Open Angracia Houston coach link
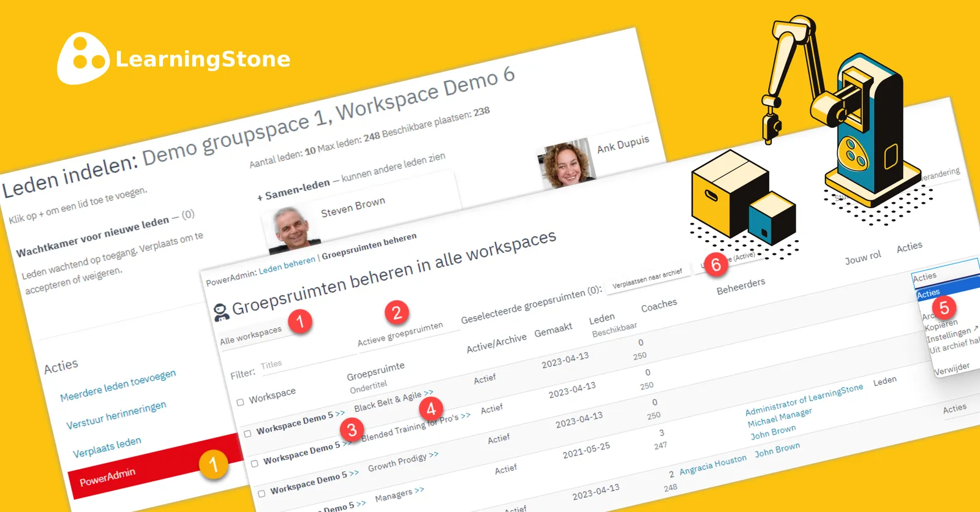This screenshot has width=980, height=512. [x=713, y=465]
